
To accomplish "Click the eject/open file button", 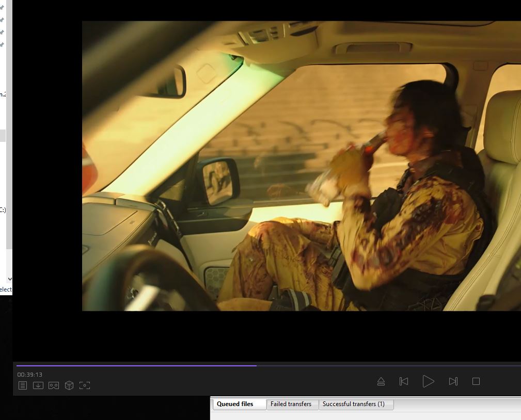I will pyautogui.click(x=381, y=381).
